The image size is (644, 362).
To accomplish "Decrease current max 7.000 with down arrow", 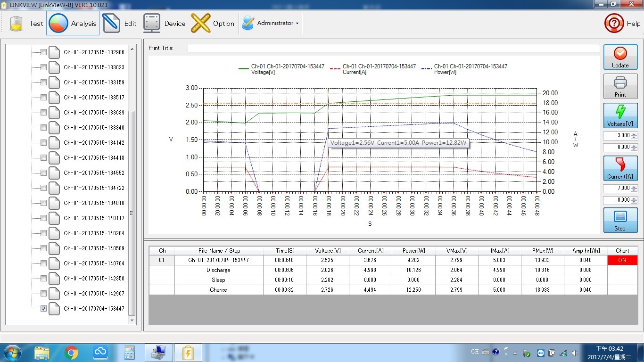I will (x=634, y=190).
